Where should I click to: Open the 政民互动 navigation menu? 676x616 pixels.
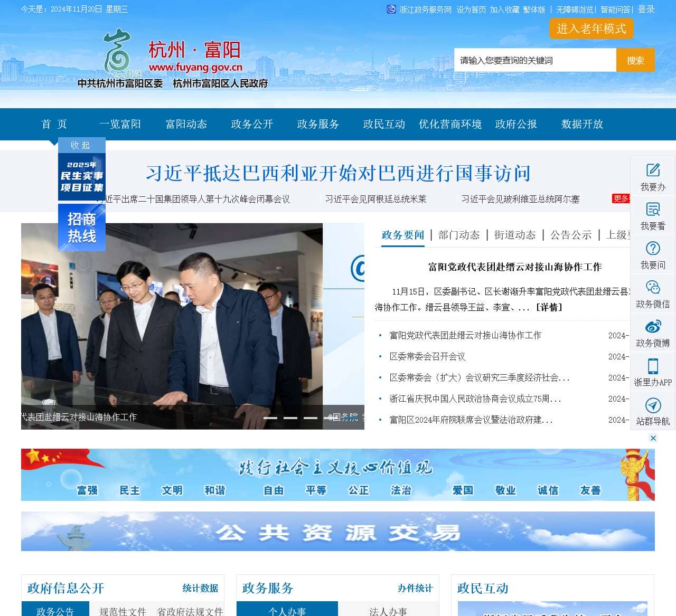pyautogui.click(x=384, y=124)
